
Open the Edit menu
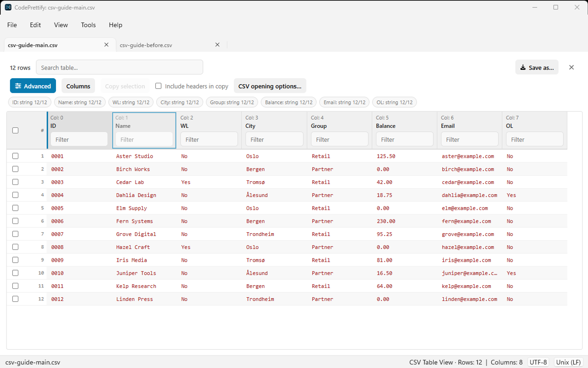tap(35, 25)
